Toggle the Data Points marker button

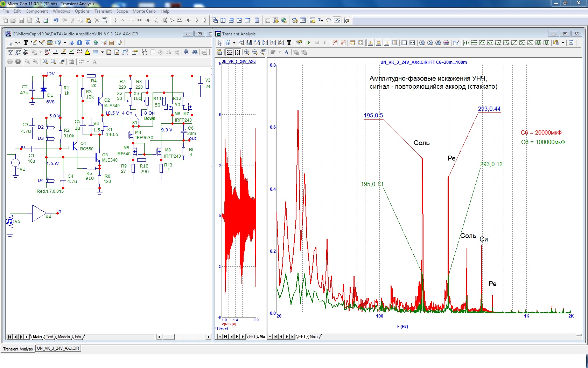[335, 43]
